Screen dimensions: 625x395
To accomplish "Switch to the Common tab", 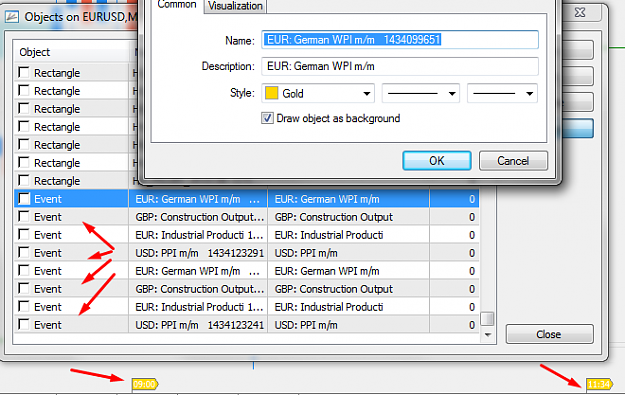I will click(x=177, y=5).
